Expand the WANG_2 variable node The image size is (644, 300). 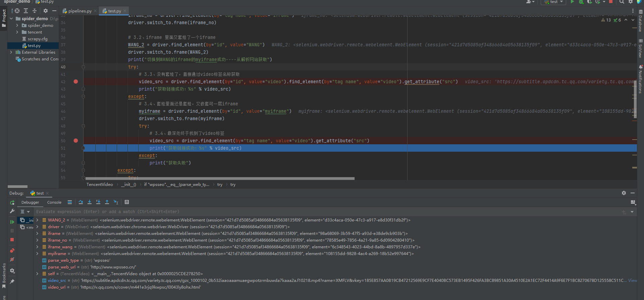[37, 220]
